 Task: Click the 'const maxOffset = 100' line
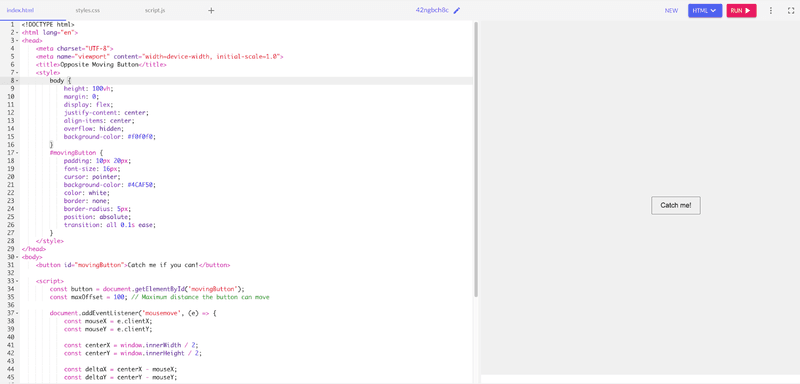pos(159,297)
